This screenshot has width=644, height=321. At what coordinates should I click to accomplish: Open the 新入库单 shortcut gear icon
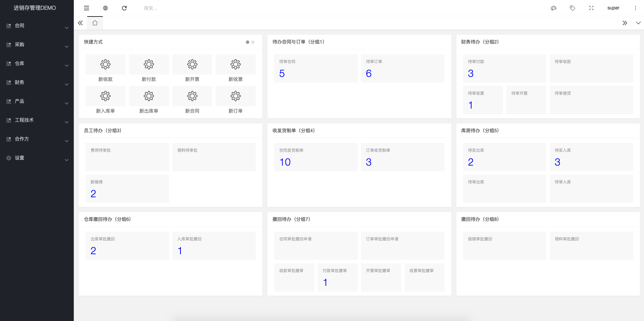click(105, 96)
